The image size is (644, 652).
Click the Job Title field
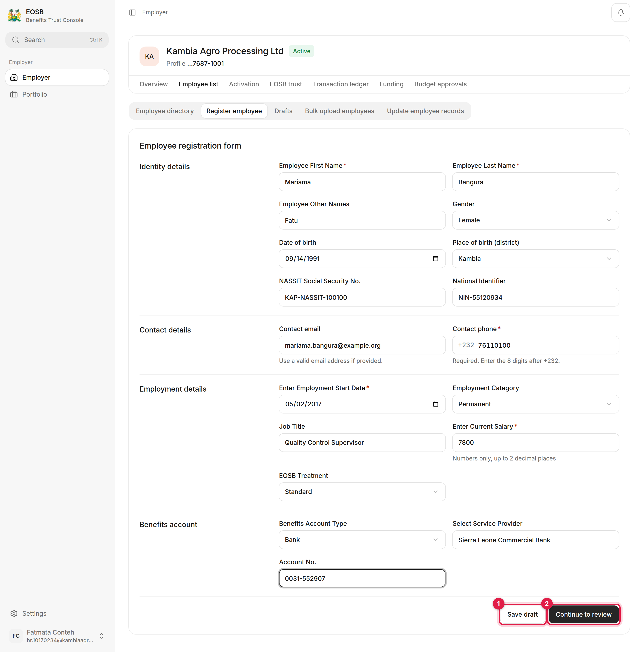point(362,442)
